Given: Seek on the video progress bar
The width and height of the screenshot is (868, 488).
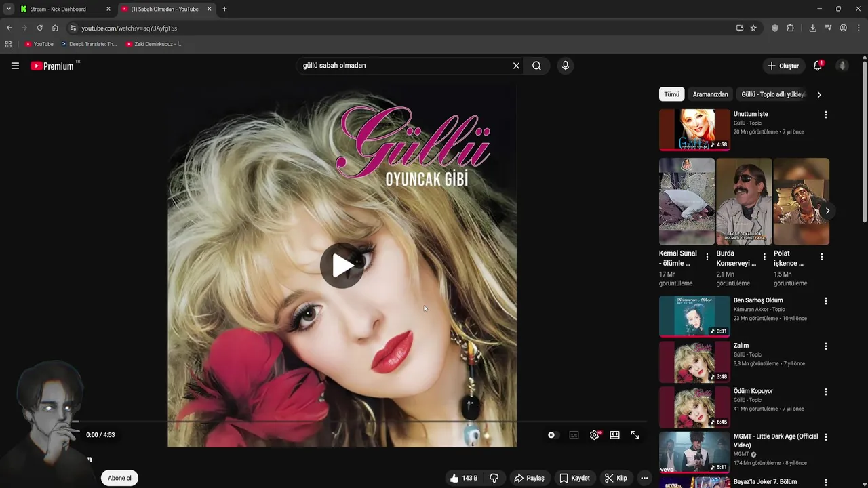Looking at the screenshot, I should coord(360,421).
